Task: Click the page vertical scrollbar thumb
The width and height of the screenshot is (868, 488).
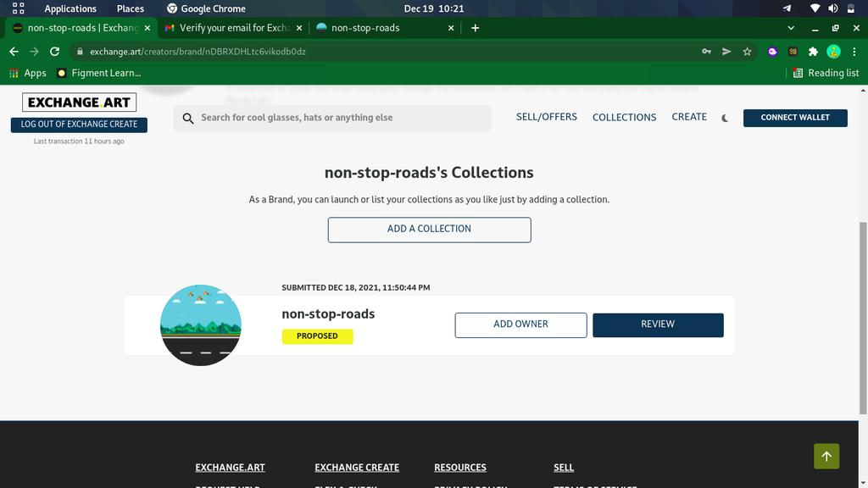Action: (863, 319)
